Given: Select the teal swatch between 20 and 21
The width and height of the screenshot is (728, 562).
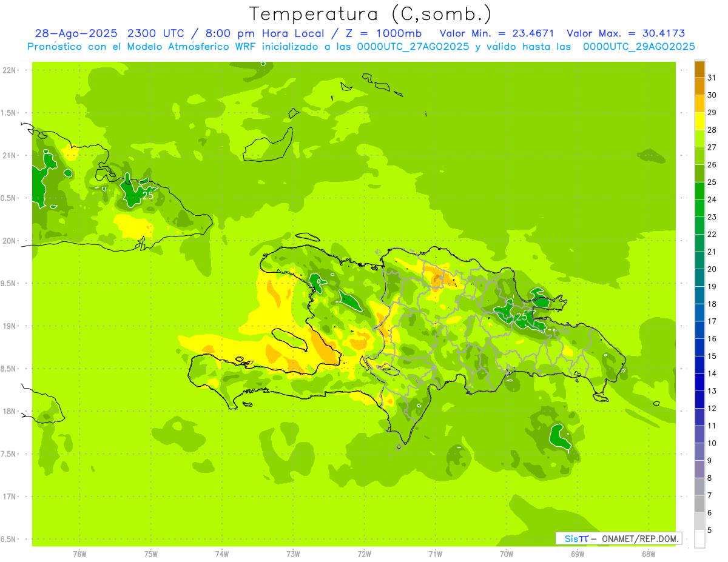Looking at the screenshot, I should coord(699,261).
